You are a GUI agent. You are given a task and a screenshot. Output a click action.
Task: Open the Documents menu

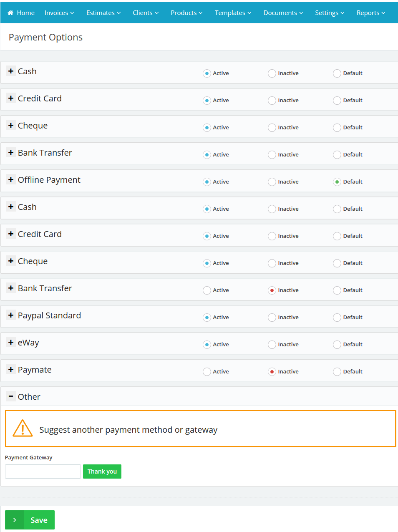click(x=283, y=13)
